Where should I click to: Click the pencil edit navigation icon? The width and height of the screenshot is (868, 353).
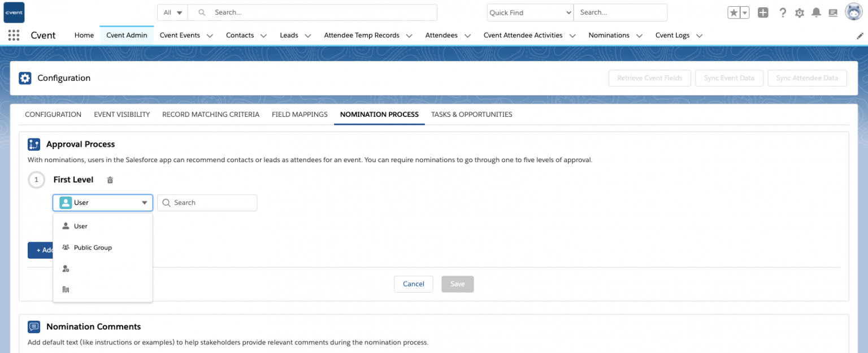click(x=860, y=36)
